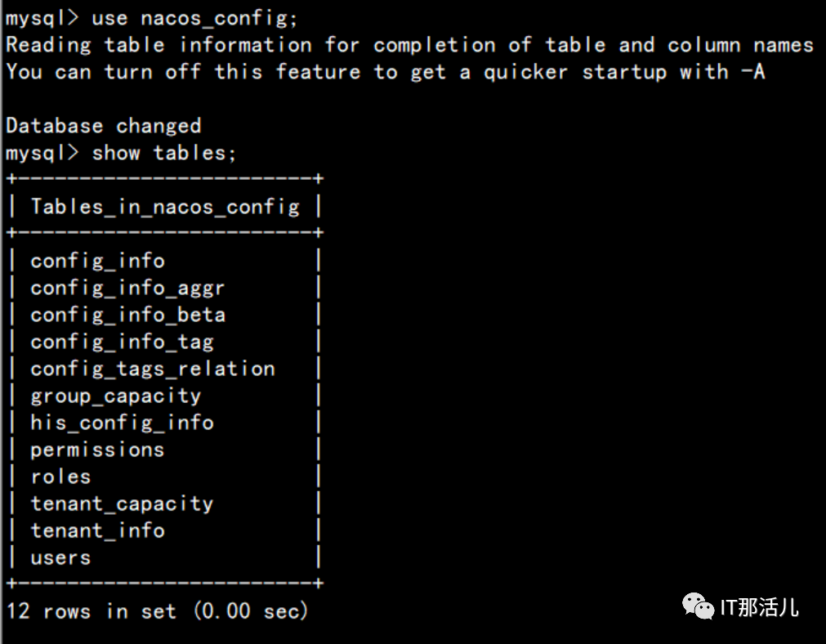The image size is (826, 644).
Task: Select the tenant_capacity entry
Action: click(x=122, y=503)
